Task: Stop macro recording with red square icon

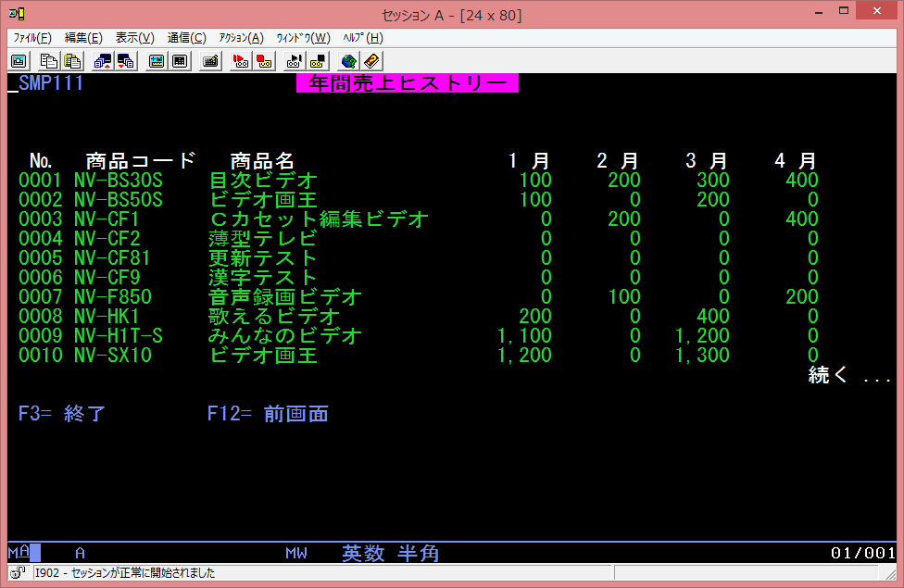Action: coord(263,61)
